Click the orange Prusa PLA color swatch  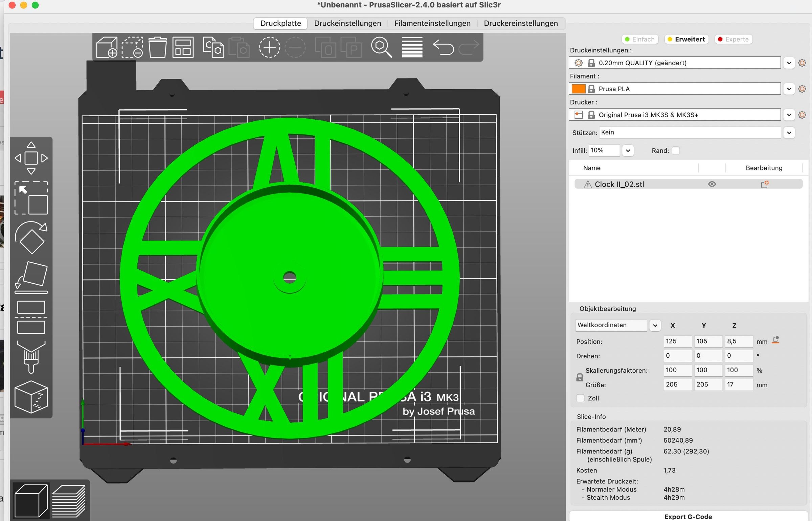(x=579, y=89)
